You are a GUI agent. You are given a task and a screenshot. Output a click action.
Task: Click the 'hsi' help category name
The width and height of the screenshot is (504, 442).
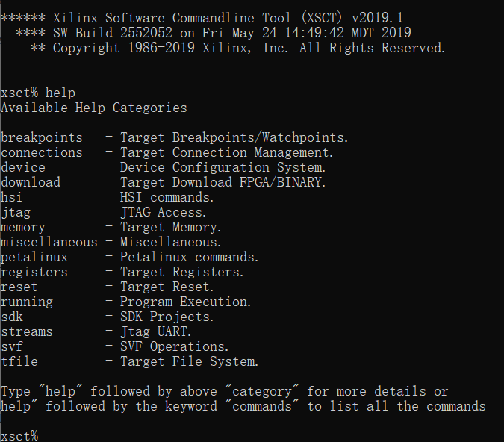(11, 197)
